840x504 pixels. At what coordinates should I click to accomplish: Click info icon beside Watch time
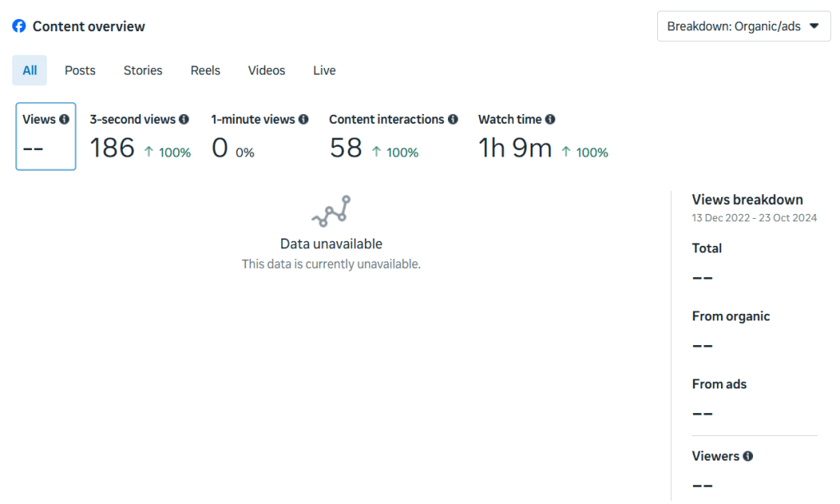550,120
